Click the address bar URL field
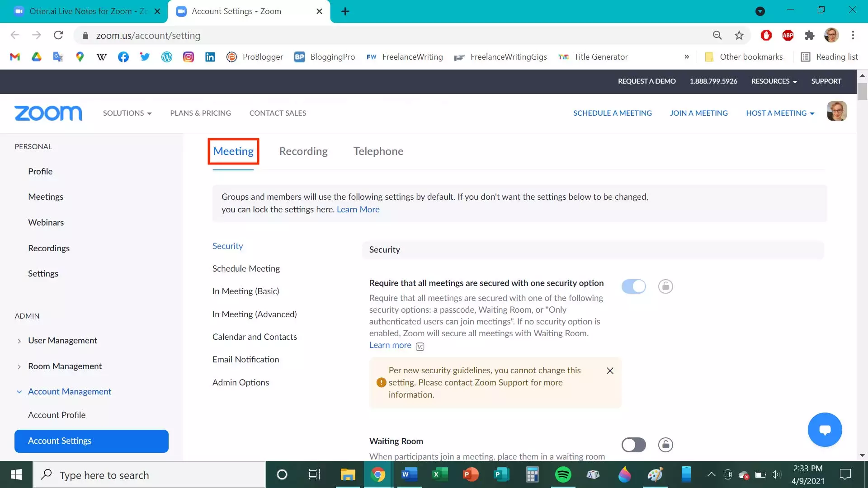Image resolution: width=868 pixels, height=488 pixels. click(398, 35)
